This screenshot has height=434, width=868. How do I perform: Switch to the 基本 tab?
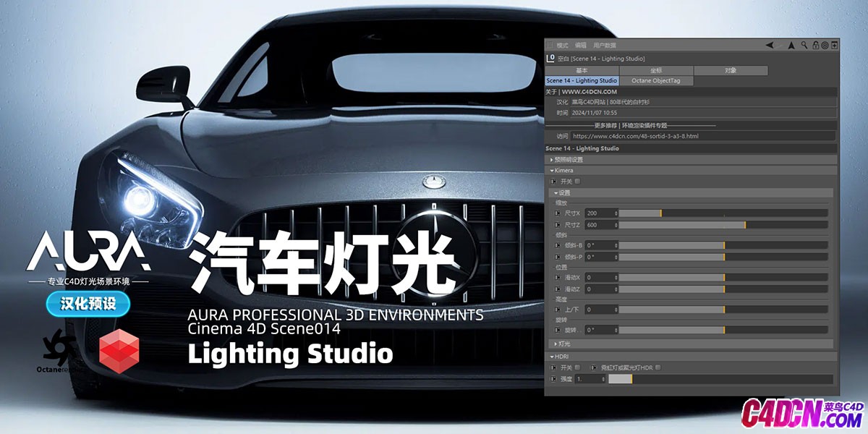tap(582, 71)
